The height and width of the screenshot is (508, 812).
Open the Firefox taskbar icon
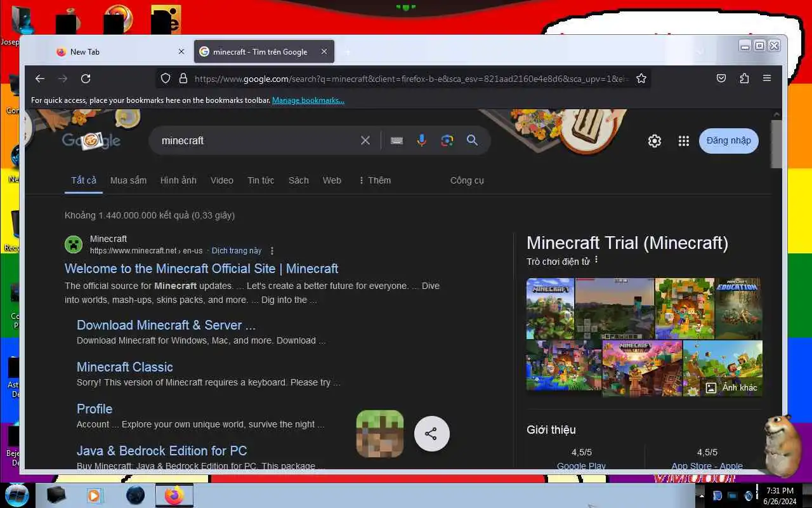[x=174, y=495]
